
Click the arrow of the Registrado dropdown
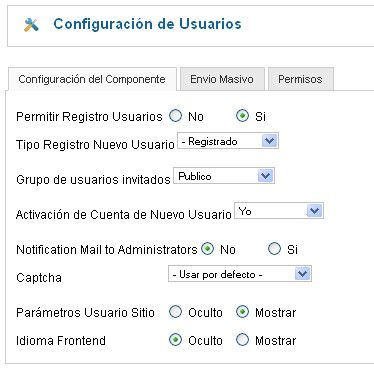(270, 141)
